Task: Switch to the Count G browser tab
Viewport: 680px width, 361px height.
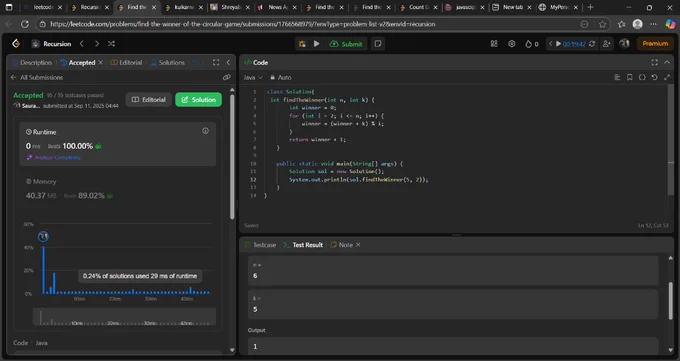Action: (x=417, y=7)
